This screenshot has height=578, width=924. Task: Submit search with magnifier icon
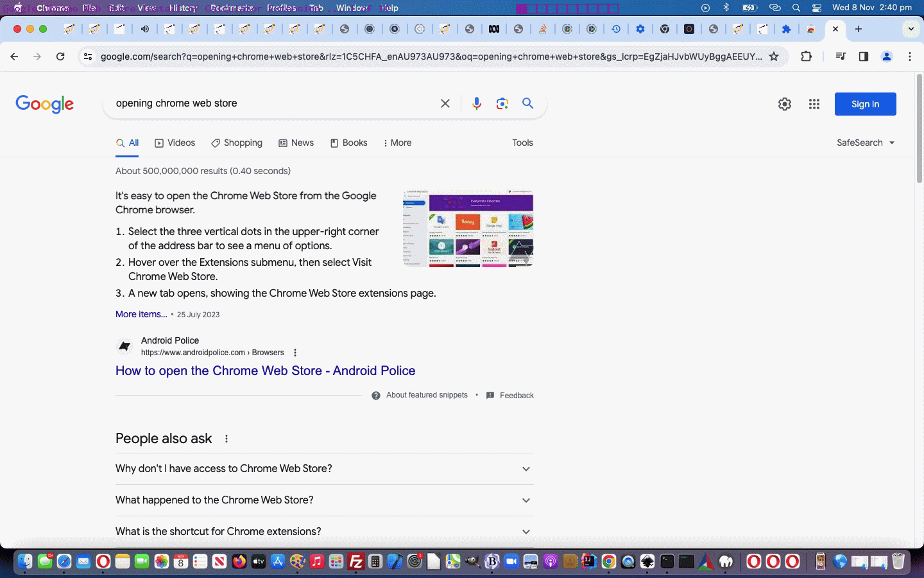[528, 103]
